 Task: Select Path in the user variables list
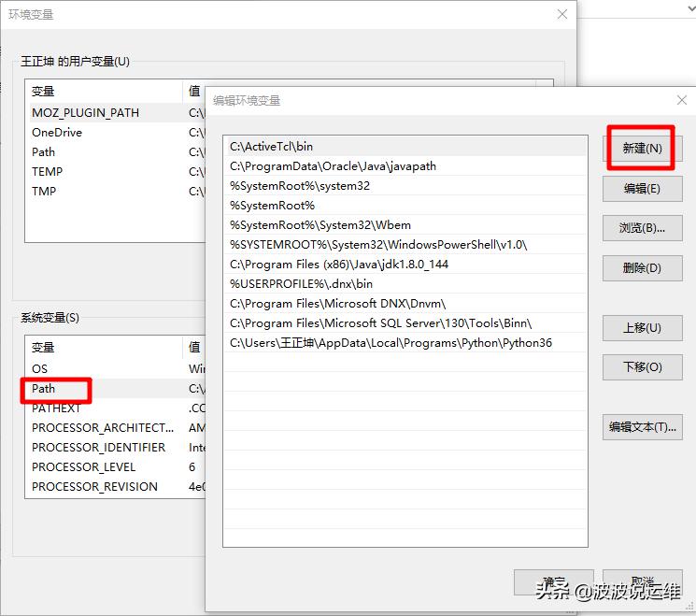click(116, 152)
